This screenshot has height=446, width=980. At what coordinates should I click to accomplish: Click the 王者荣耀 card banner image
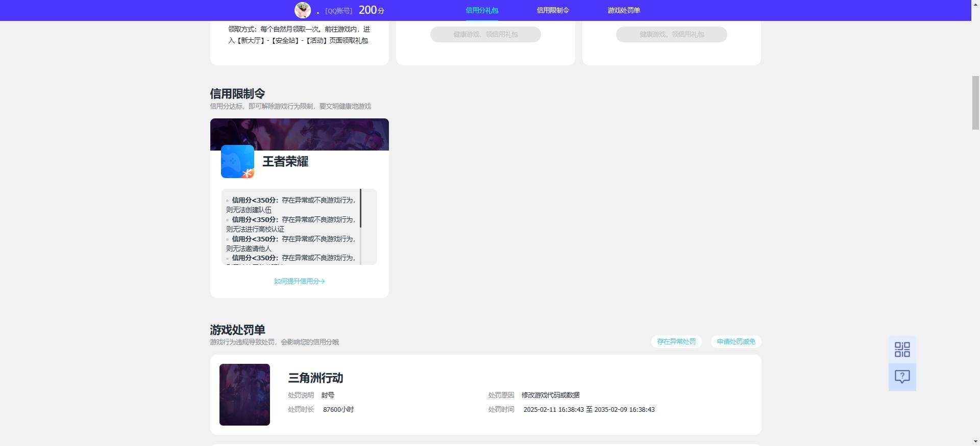tap(300, 134)
